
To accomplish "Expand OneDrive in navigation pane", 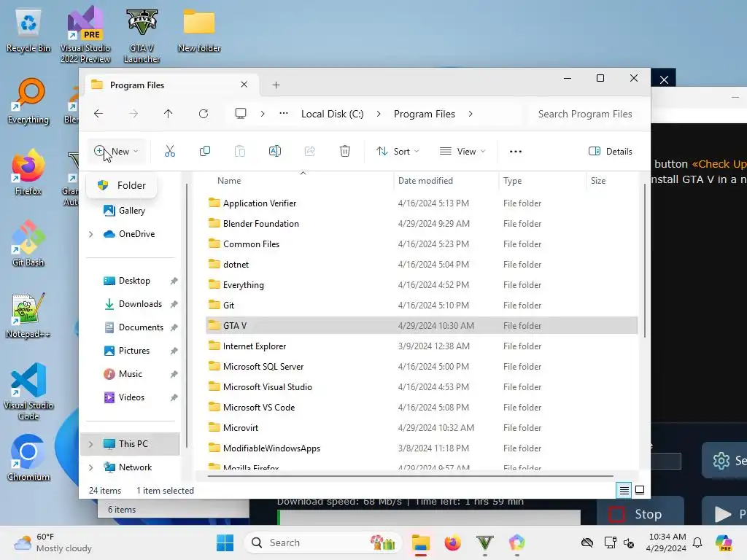I will tap(91, 234).
